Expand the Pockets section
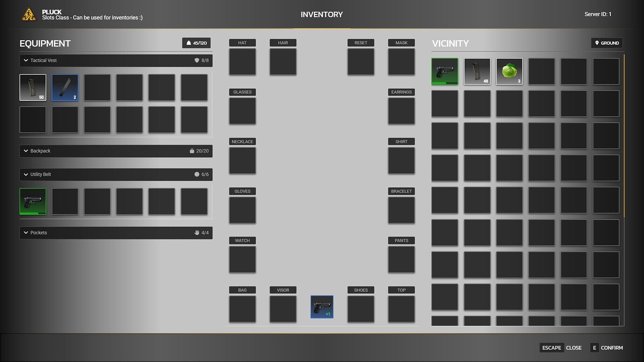The image size is (644, 362). (116, 233)
